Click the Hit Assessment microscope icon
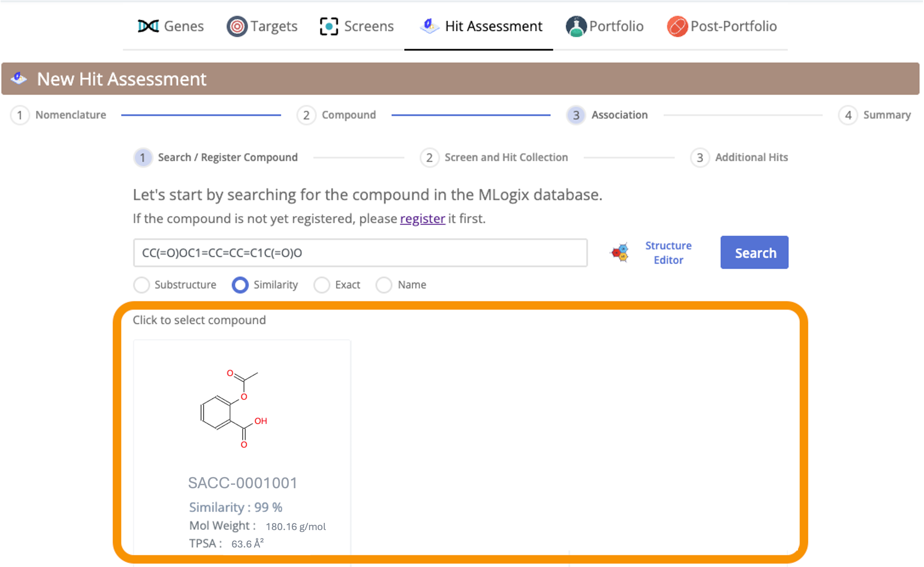 [429, 26]
